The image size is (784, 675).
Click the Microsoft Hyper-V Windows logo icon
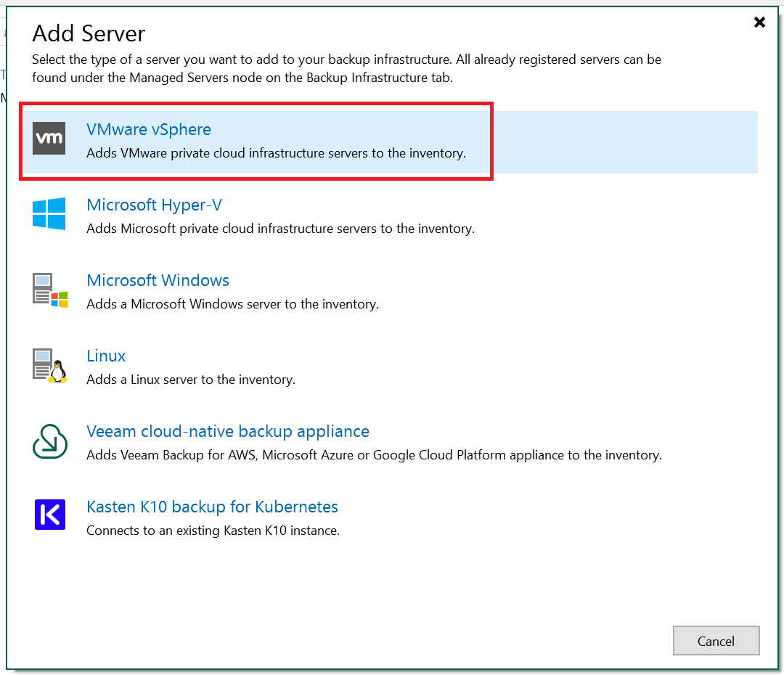click(x=49, y=214)
